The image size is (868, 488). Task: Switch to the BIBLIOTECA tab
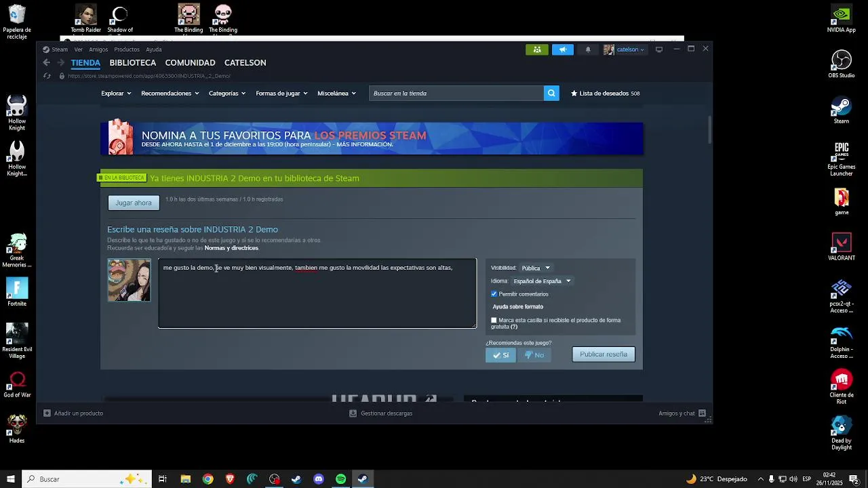click(133, 62)
